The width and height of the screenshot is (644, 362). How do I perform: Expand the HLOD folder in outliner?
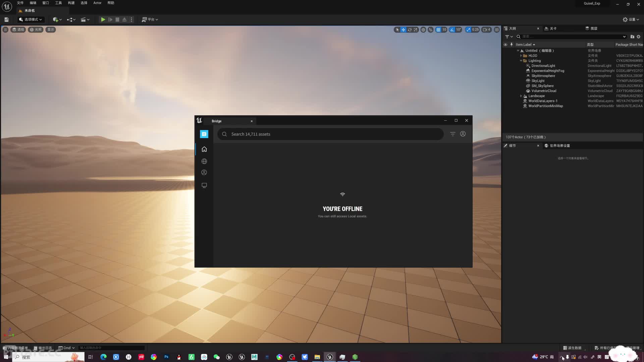tap(521, 56)
